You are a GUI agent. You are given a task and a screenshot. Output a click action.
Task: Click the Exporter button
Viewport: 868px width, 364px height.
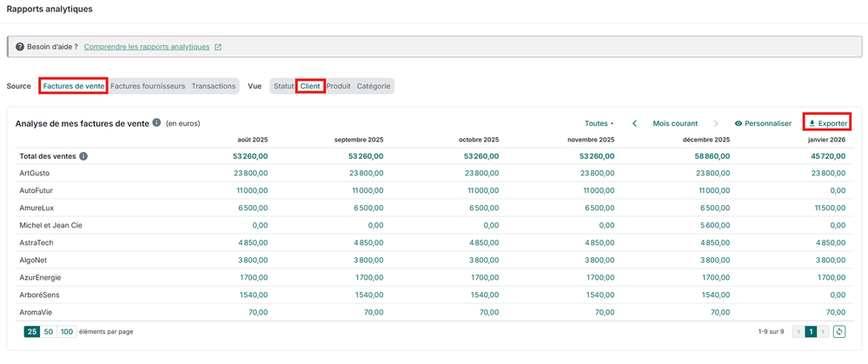[826, 123]
